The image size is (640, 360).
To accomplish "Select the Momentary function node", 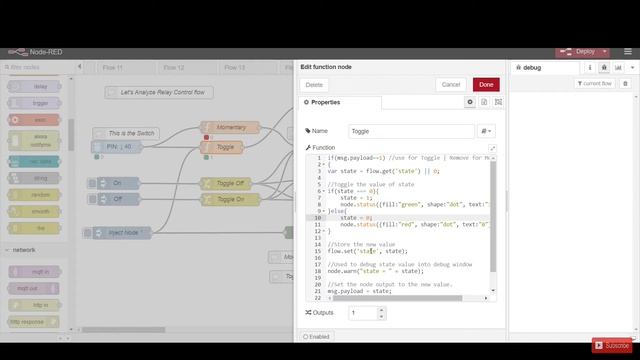I will pos(230,127).
